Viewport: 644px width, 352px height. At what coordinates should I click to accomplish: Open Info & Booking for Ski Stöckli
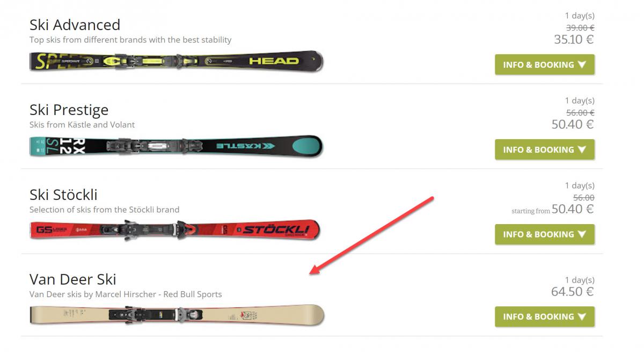click(x=545, y=234)
